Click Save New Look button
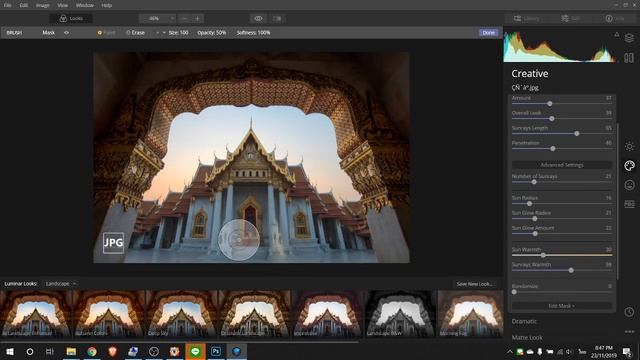The image size is (640, 360). click(474, 284)
